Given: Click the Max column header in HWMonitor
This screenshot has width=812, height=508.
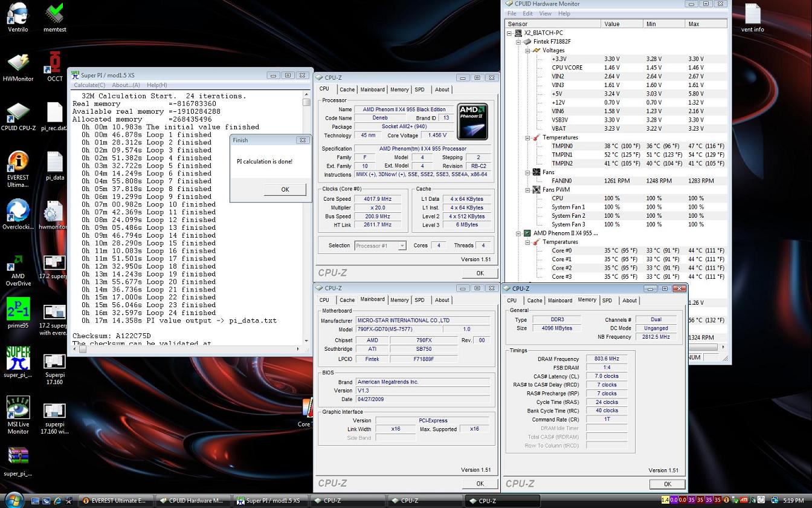Looking at the screenshot, I should 706,24.
